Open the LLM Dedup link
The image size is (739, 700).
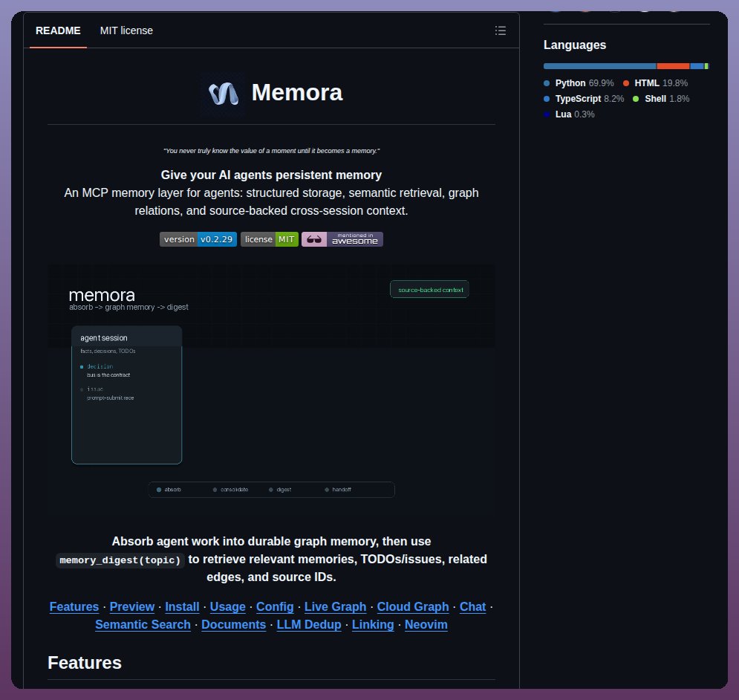click(x=309, y=624)
